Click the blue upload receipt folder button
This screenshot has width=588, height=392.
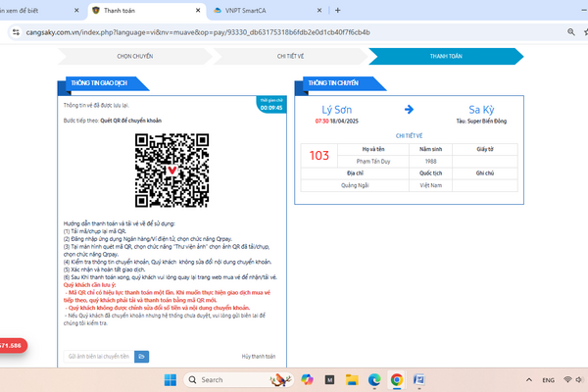(142, 357)
